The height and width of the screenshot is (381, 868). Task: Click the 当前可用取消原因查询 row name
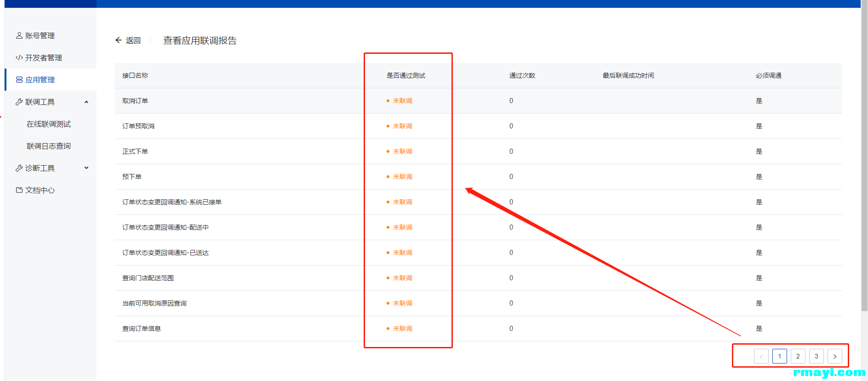pyautogui.click(x=154, y=303)
